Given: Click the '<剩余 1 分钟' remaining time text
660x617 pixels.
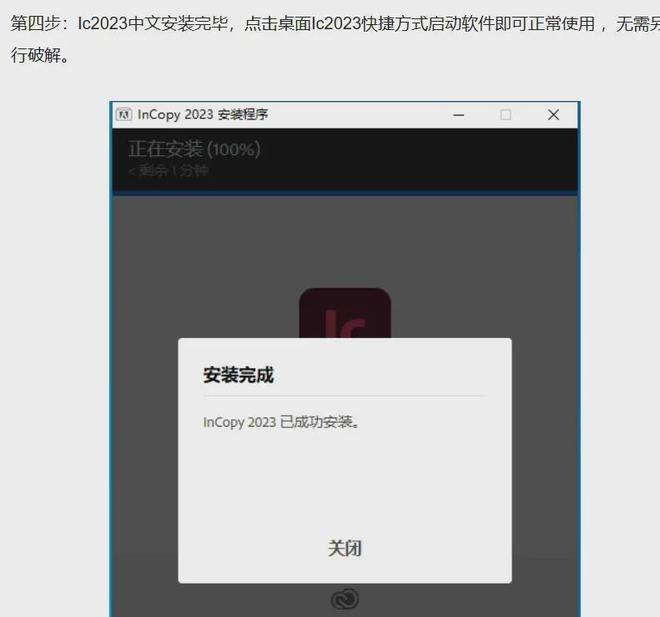Looking at the screenshot, I should [168, 170].
